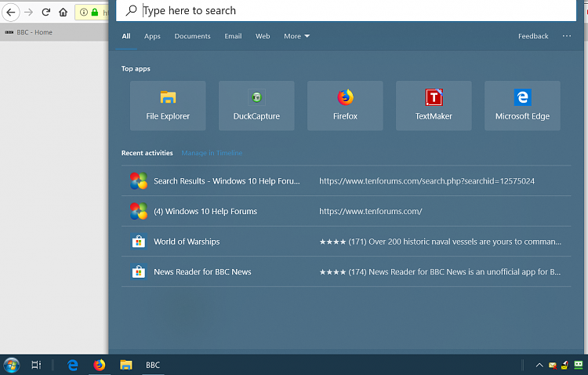Expand the More dropdown filter
Image resolution: width=588 pixels, height=375 pixels.
296,36
